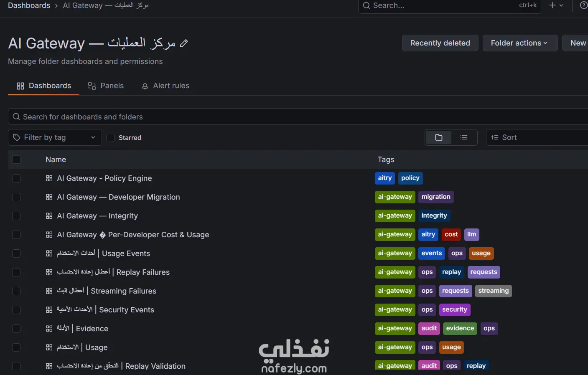Image resolution: width=588 pixels, height=375 pixels.
Task: Filter by the red cost tag
Action: click(x=451, y=235)
